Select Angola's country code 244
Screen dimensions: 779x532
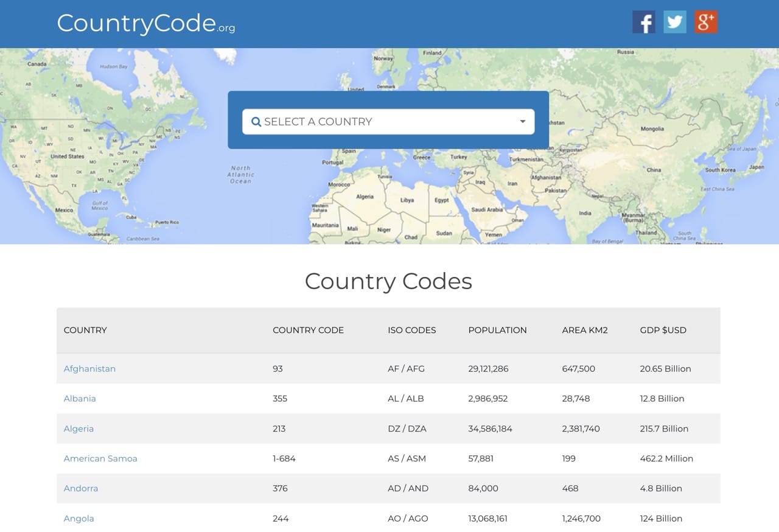(x=281, y=519)
